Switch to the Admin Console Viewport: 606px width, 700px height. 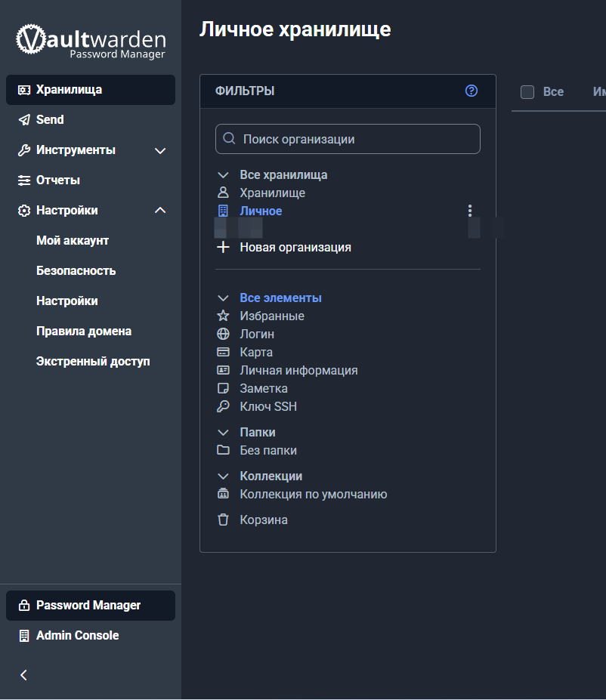[x=78, y=635]
